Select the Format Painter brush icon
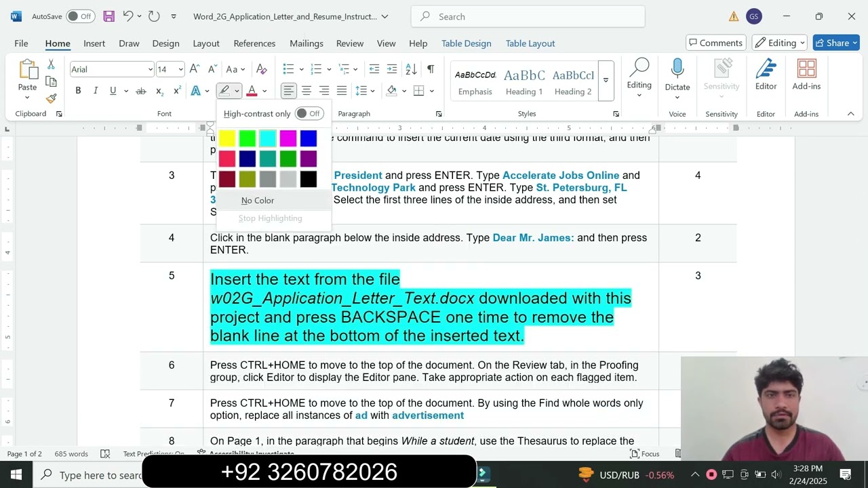 pyautogui.click(x=51, y=98)
